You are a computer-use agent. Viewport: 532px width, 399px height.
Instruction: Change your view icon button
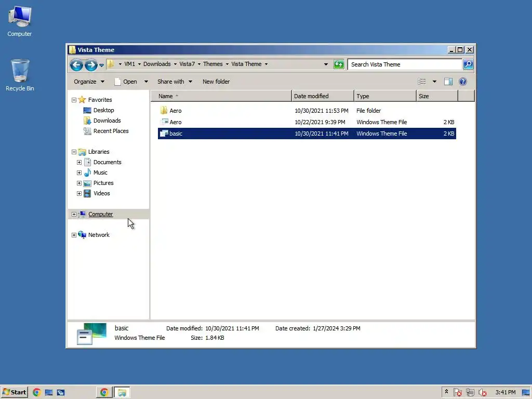pyautogui.click(x=422, y=82)
